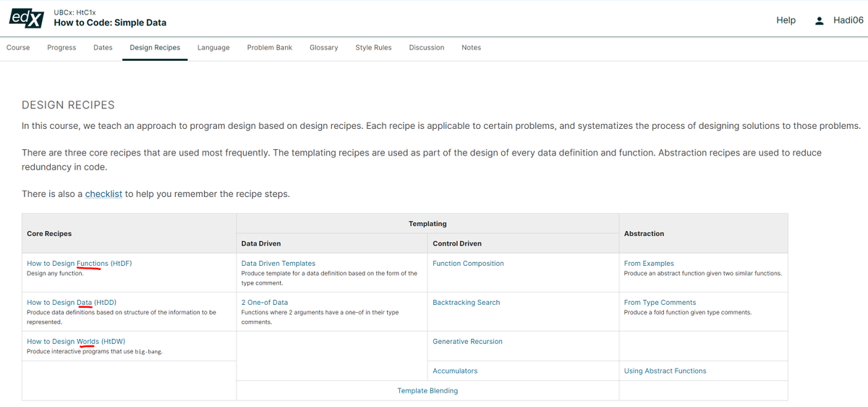This screenshot has height=407, width=868.
Task: Open How to Design Functions (HtDF) link
Action: (80, 264)
